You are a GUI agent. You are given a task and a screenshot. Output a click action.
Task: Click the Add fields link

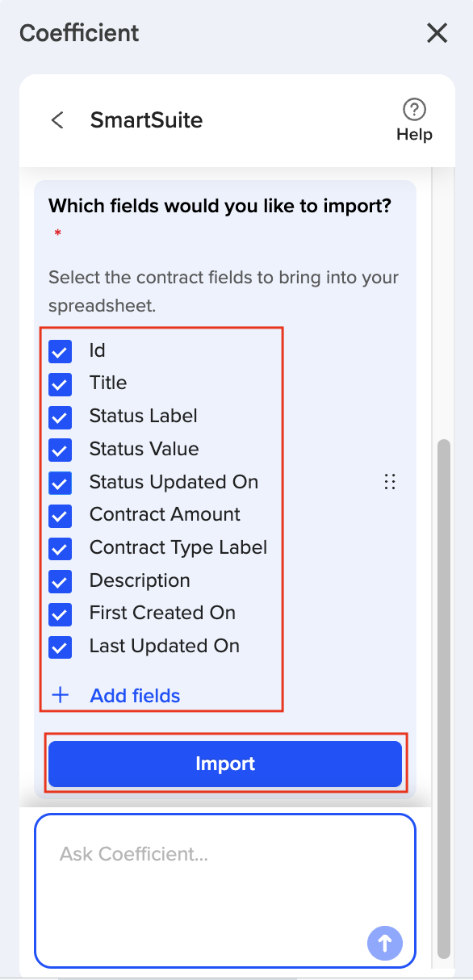coord(135,695)
